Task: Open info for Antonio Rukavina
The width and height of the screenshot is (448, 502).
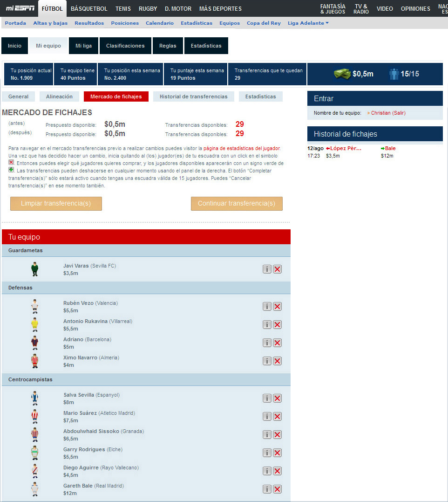Action: coord(267,324)
